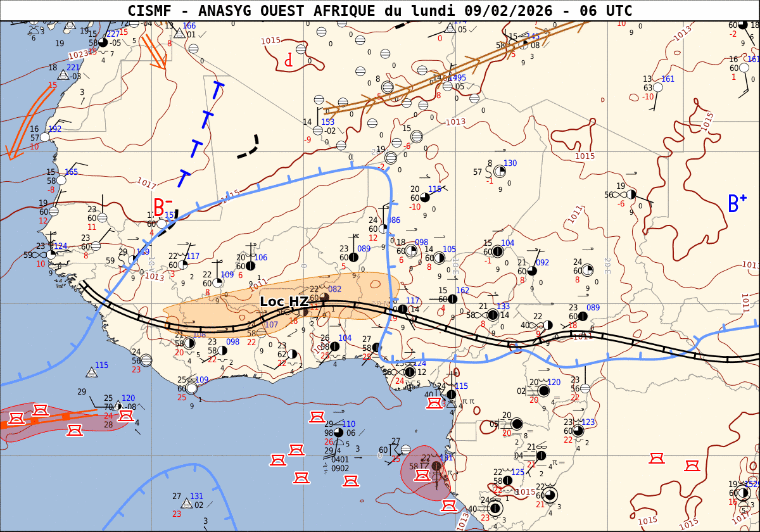Click the 'Loc HZ' haze label
Screen dimensions: 760x532
pos(284,302)
